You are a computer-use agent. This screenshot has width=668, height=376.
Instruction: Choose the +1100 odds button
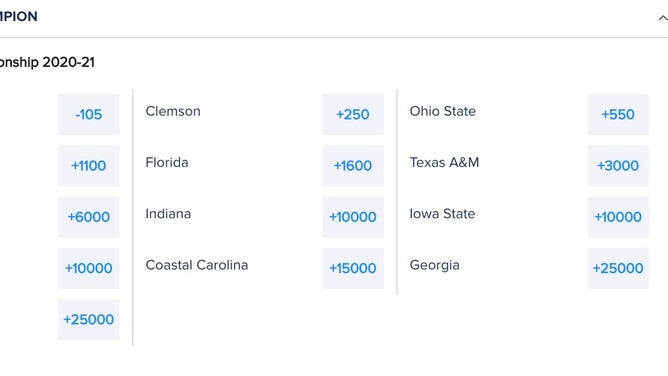tap(89, 166)
